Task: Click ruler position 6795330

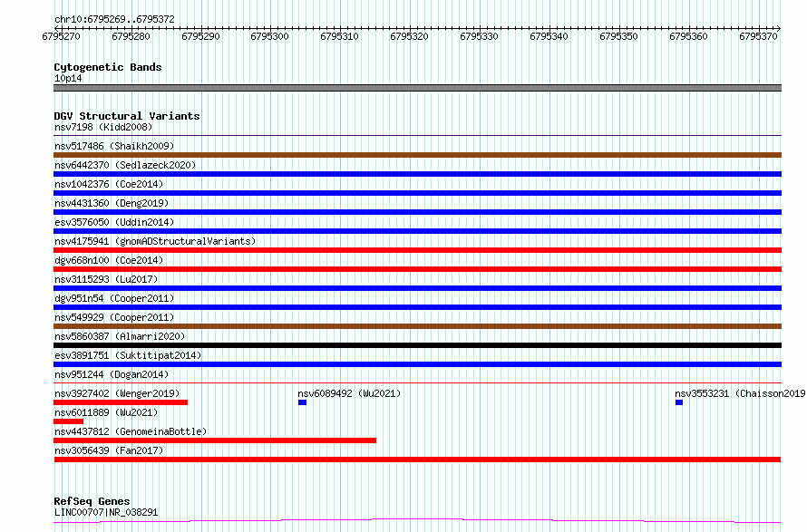Action: click(479, 36)
